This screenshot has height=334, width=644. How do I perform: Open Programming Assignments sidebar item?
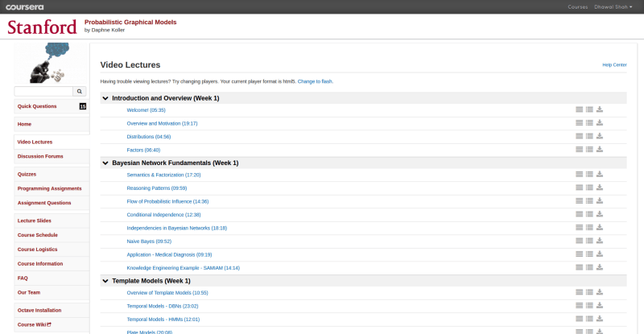(50, 188)
